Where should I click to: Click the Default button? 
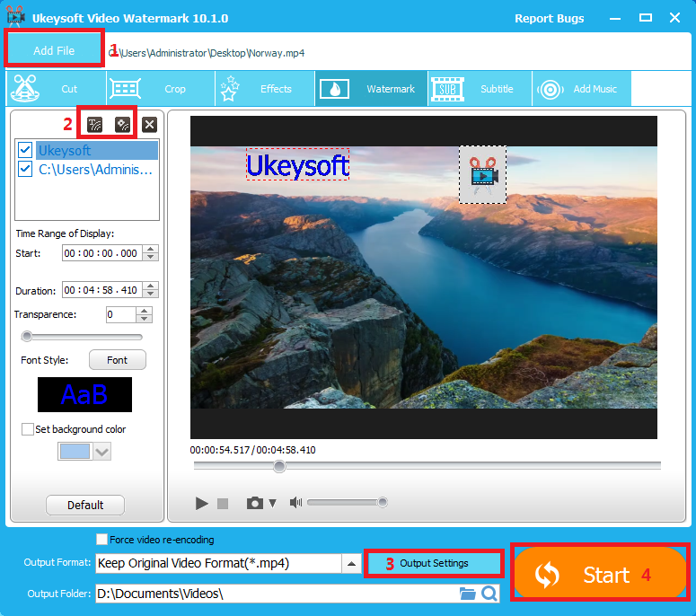click(x=85, y=505)
